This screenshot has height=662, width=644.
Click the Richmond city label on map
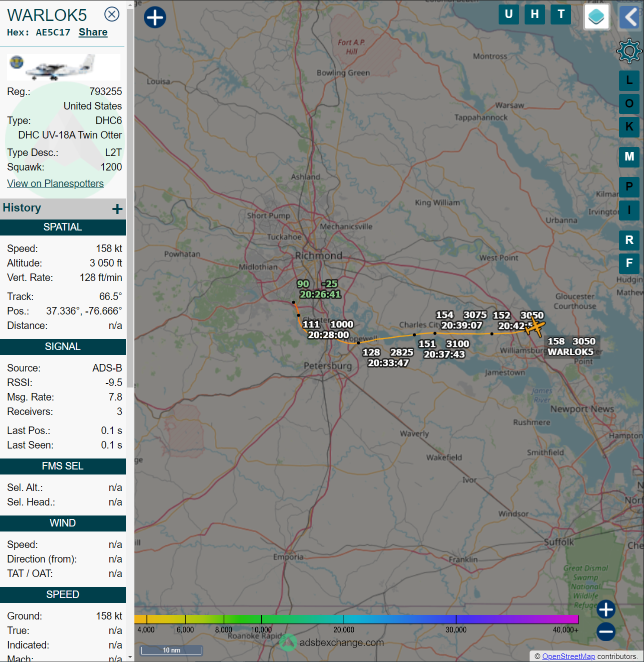[x=319, y=255]
